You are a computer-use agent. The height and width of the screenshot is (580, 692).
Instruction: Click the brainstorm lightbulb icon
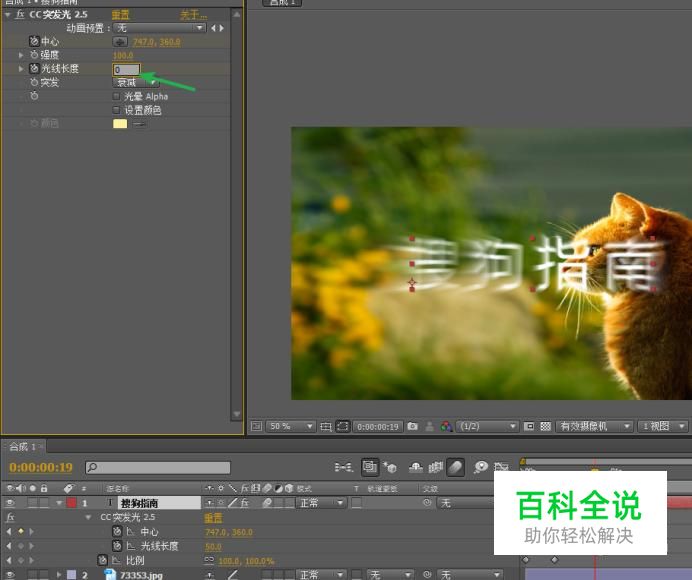(x=480, y=467)
